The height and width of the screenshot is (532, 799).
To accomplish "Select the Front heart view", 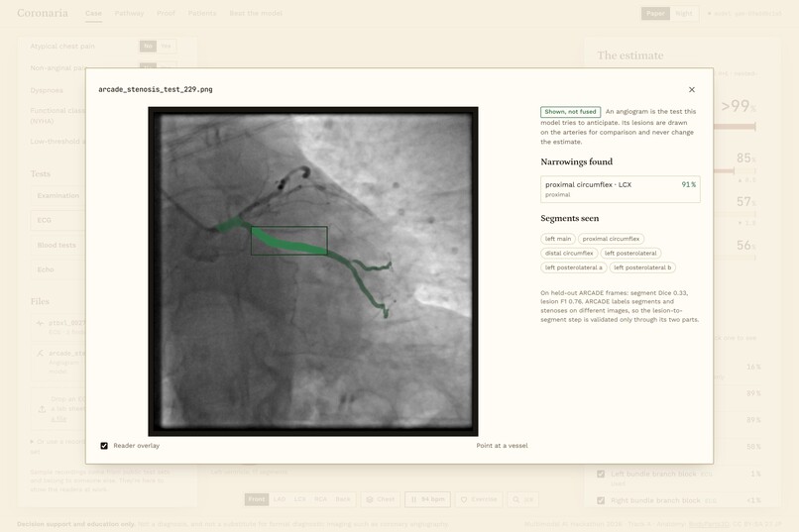I will 257,499.
